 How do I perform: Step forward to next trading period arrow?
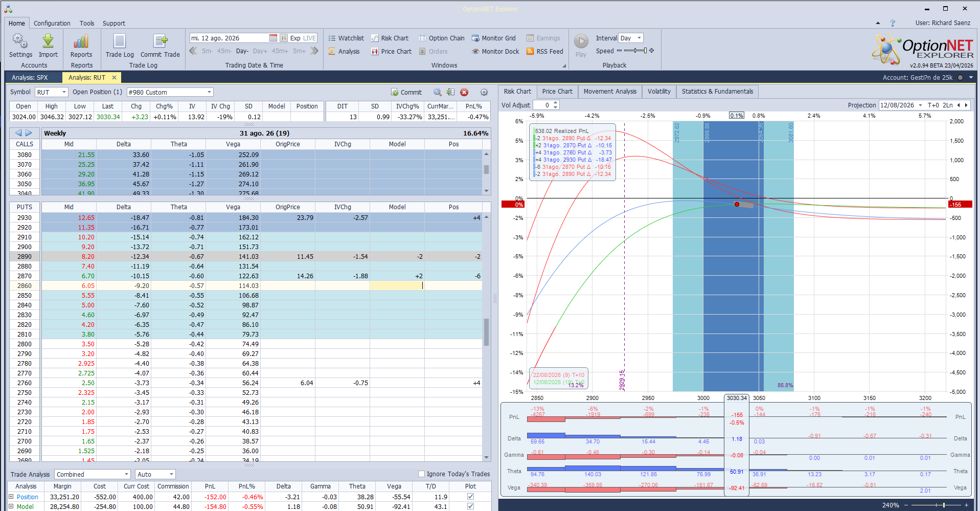click(x=314, y=51)
